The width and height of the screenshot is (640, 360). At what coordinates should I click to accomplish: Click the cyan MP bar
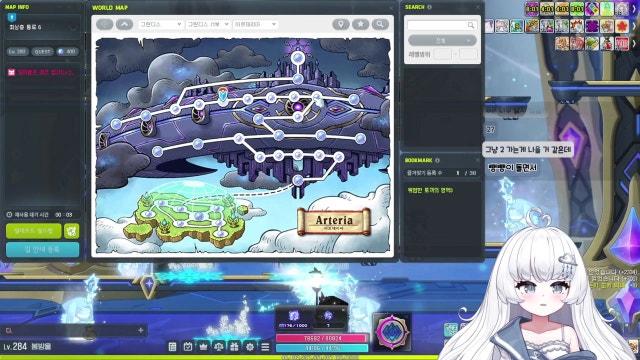coord(322,348)
